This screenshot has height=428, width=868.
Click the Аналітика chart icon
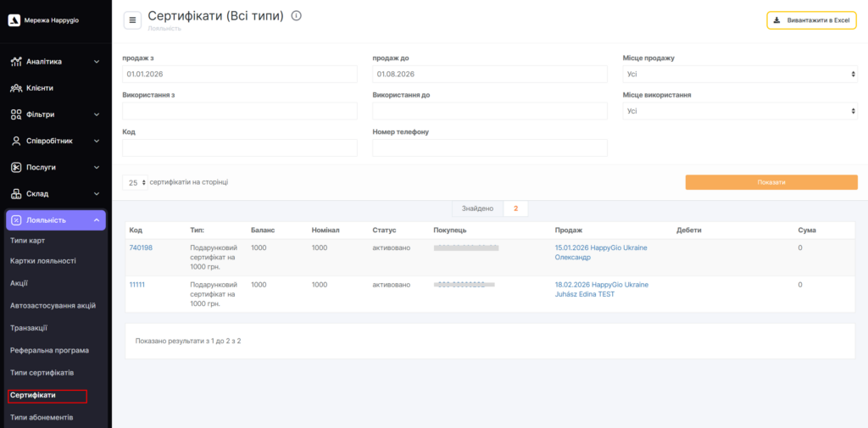[16, 62]
